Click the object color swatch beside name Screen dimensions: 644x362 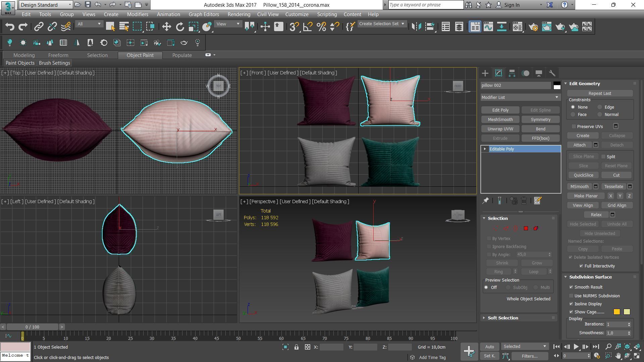click(x=557, y=85)
